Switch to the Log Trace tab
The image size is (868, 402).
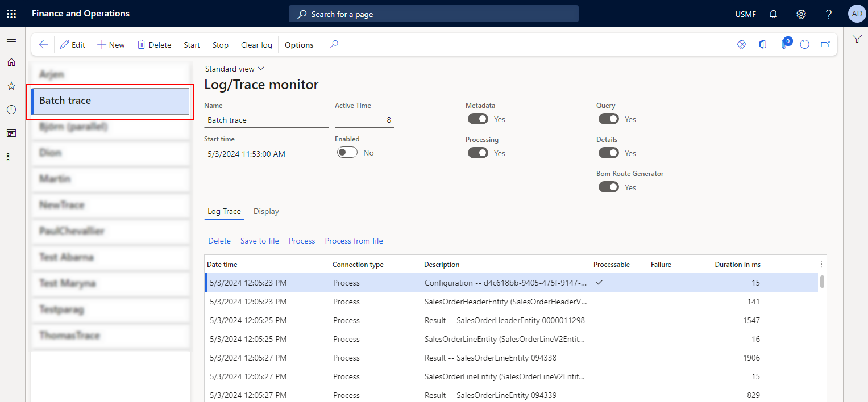point(224,212)
